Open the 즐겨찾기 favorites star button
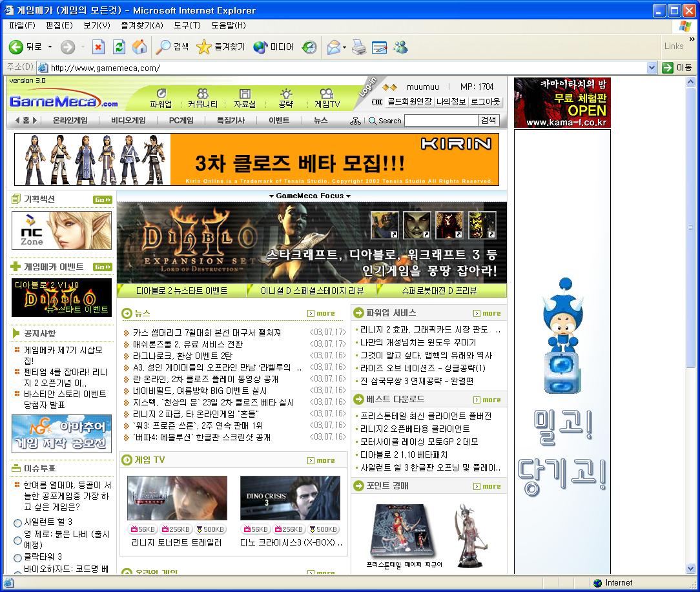700x592 pixels. tap(220, 46)
